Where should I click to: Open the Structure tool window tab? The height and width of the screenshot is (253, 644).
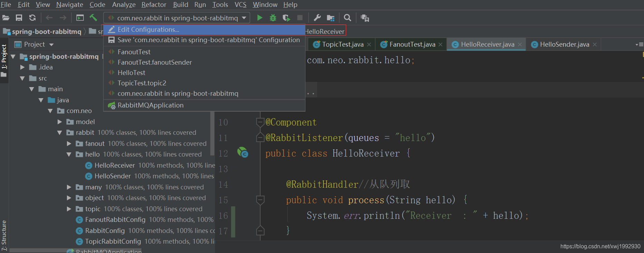click(4, 235)
